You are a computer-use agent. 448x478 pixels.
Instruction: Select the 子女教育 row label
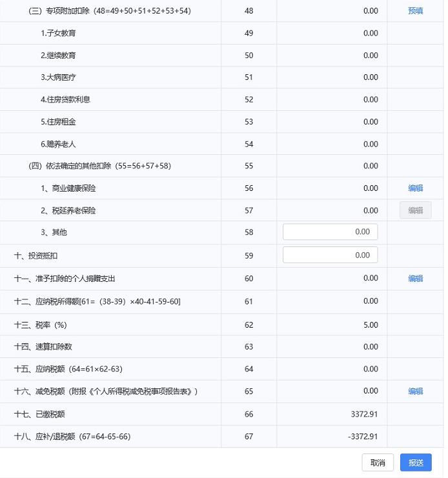coord(58,33)
